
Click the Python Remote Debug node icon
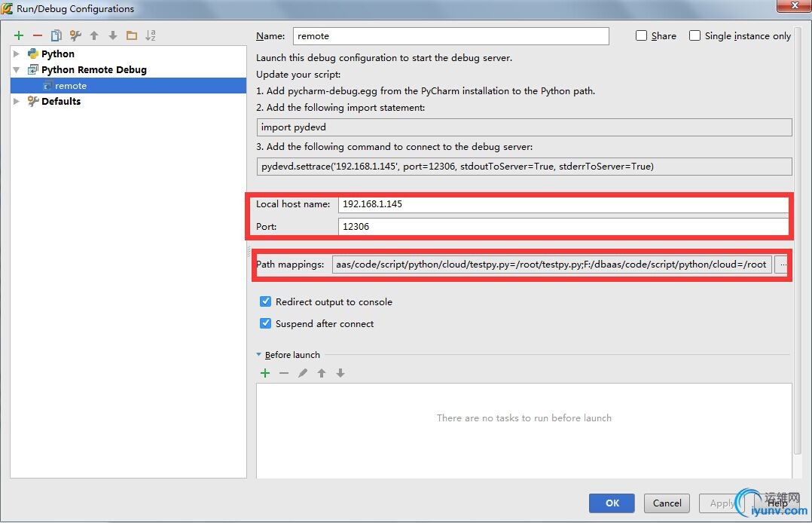click(x=33, y=69)
